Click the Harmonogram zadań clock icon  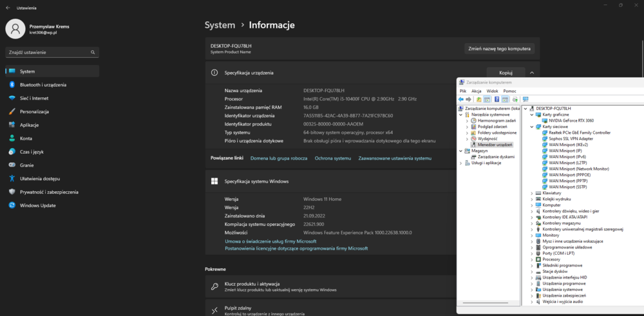pos(474,120)
